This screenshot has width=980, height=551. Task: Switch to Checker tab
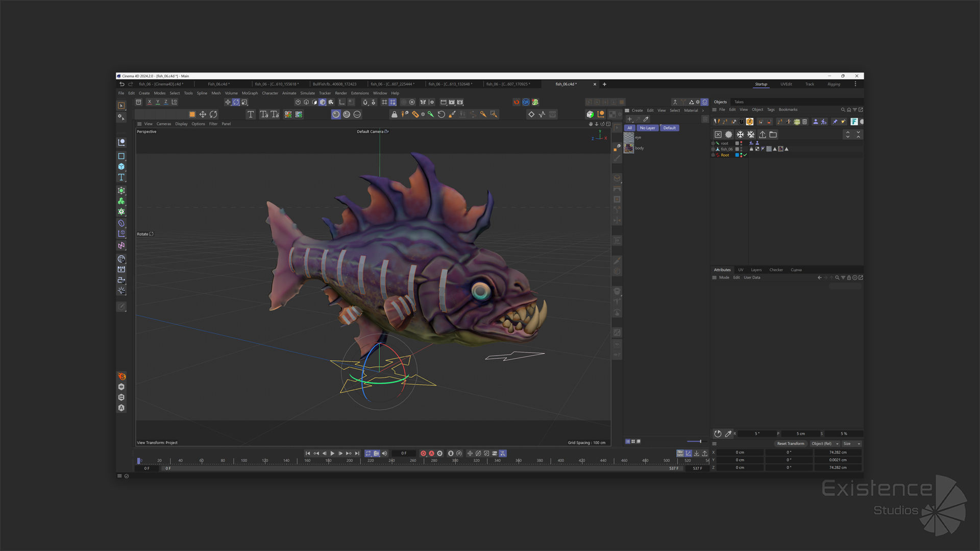click(x=776, y=270)
